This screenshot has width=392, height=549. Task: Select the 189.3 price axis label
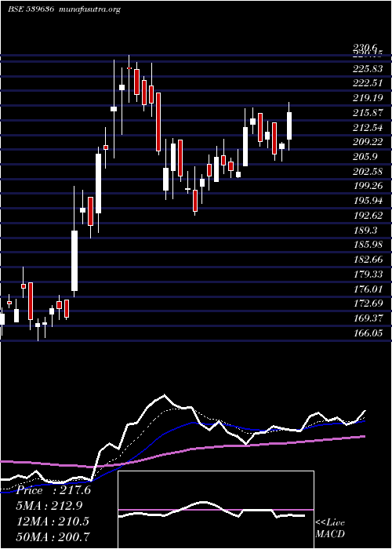[x=365, y=230]
